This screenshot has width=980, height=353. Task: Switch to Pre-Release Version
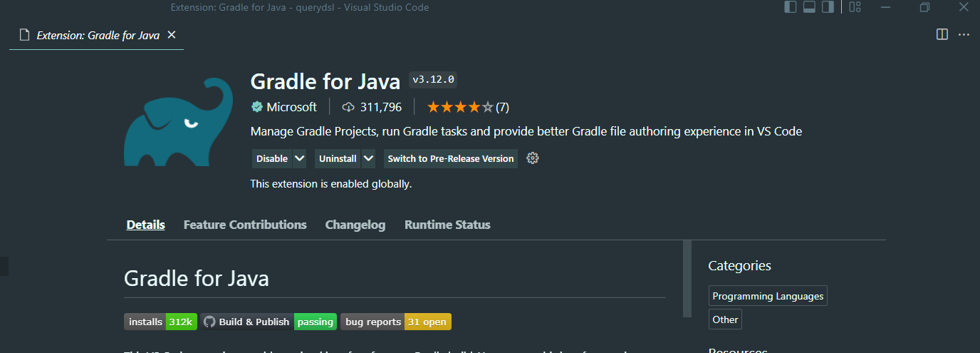click(451, 158)
